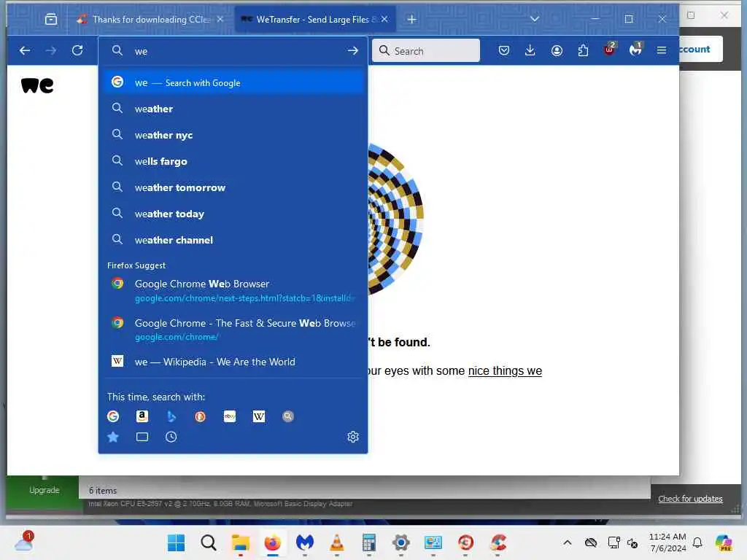Close the CCleaner download tab
Screen dimensions: 747x560
pyautogui.click(x=220, y=19)
